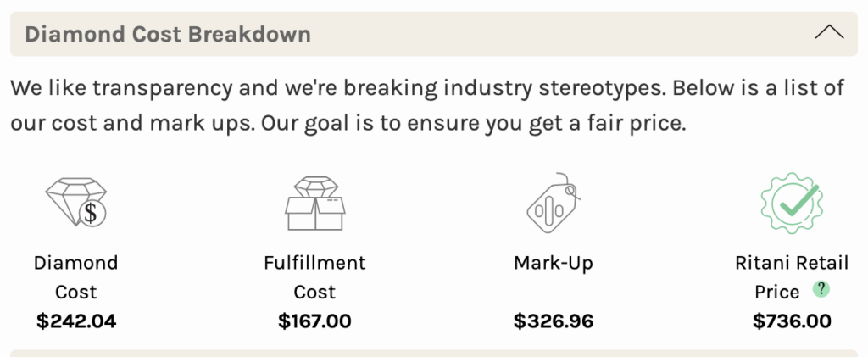Click the $326.96 mark-up amount
Screen dimensions: 868x357
point(553,321)
